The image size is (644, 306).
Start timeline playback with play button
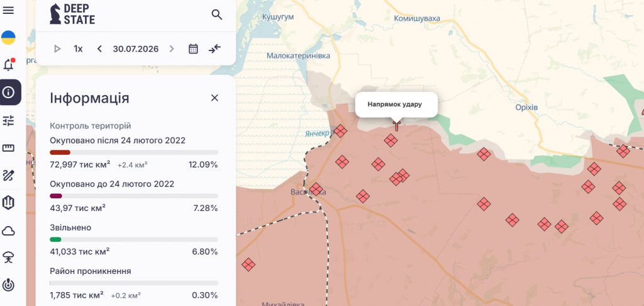click(57, 49)
